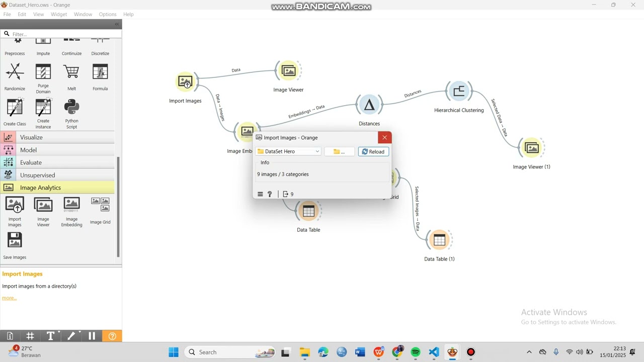
Task: Select the arrow annotation tool
Action: point(71,336)
